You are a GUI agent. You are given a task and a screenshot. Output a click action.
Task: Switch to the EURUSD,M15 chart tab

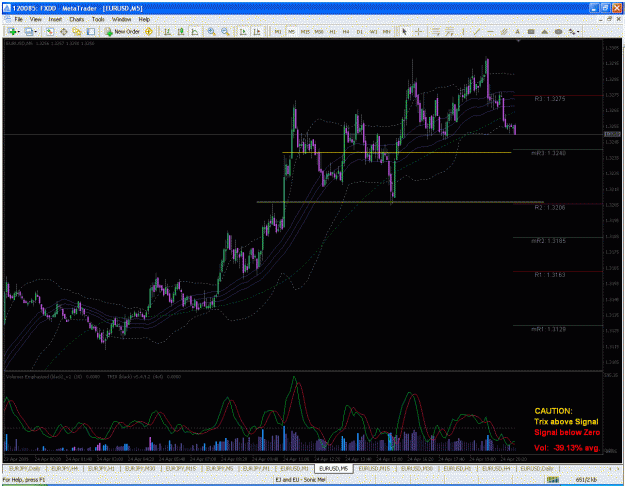tap(374, 468)
